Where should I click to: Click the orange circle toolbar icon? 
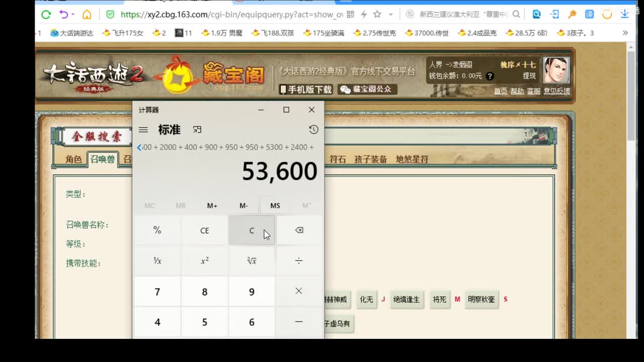[x=607, y=14]
